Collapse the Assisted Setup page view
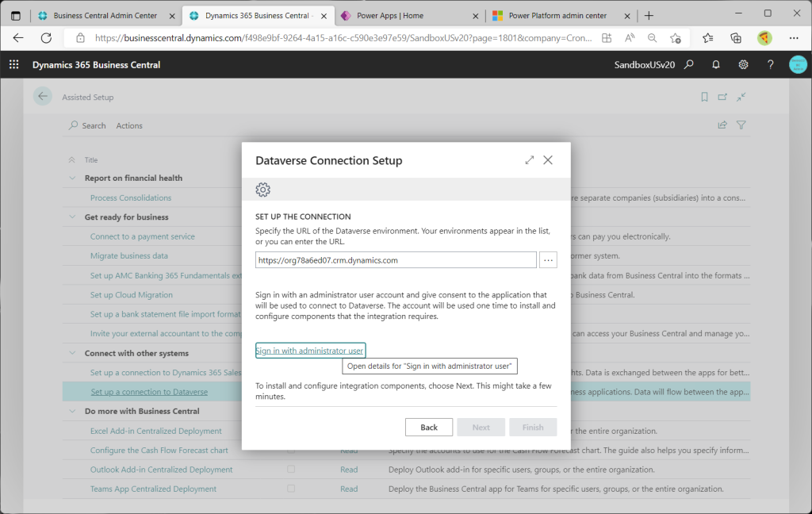 click(741, 97)
